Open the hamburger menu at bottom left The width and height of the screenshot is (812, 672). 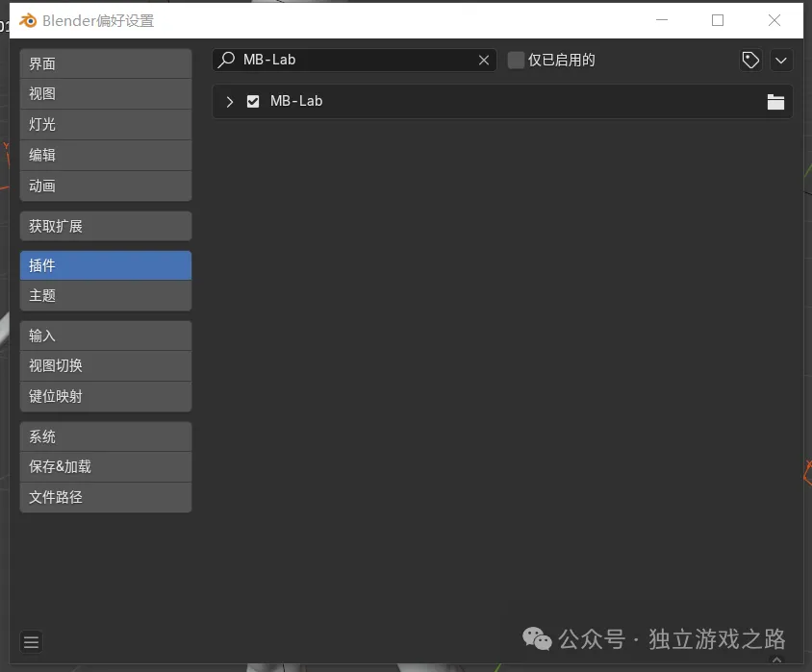(x=31, y=641)
